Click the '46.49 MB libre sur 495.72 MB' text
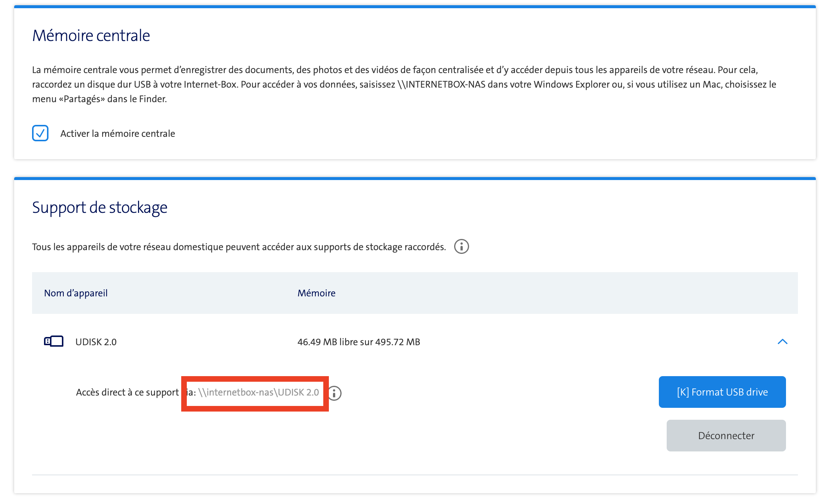The image size is (830, 504). pos(359,341)
